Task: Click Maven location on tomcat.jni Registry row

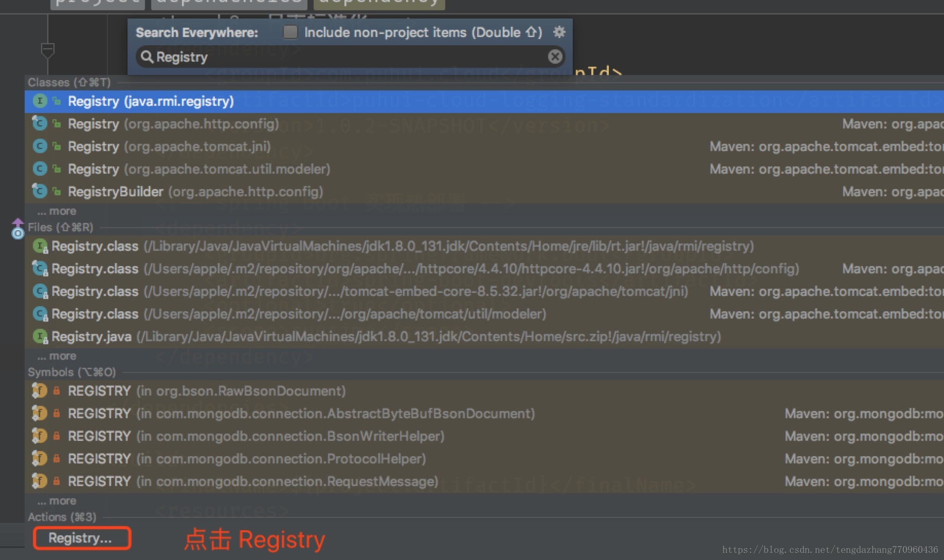Action: tap(826, 146)
